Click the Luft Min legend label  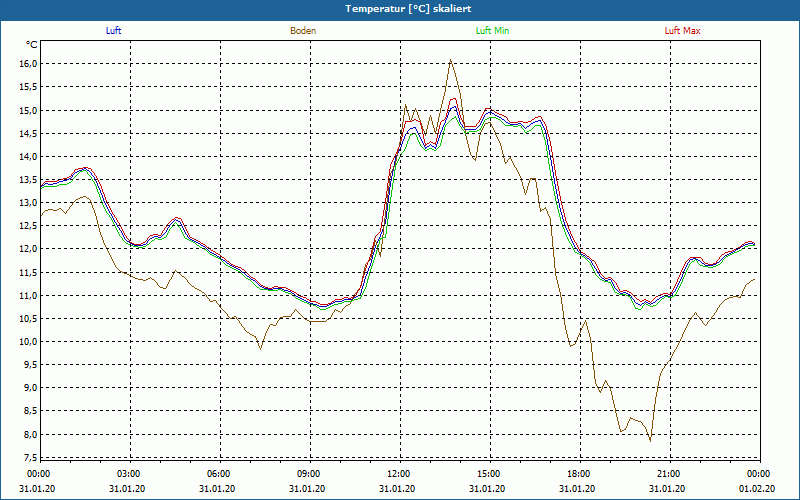point(492,31)
